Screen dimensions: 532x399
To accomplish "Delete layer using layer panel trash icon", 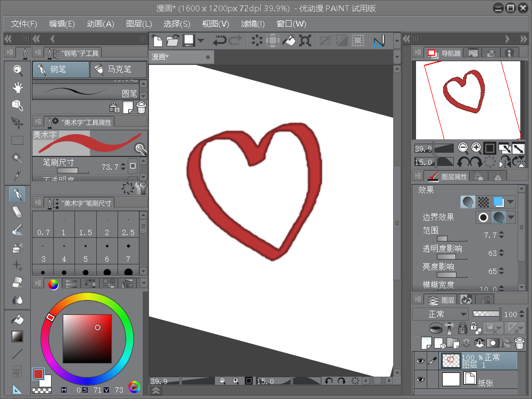I will [x=520, y=343].
